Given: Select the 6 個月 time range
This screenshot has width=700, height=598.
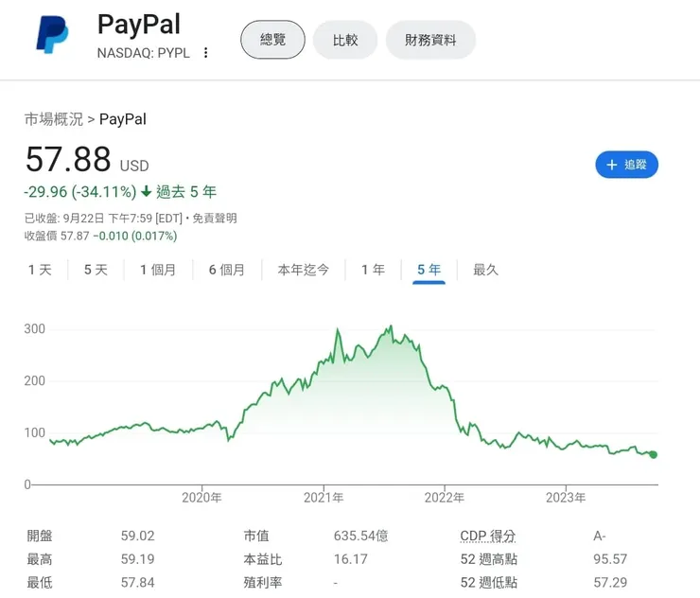Looking at the screenshot, I should 227,270.
